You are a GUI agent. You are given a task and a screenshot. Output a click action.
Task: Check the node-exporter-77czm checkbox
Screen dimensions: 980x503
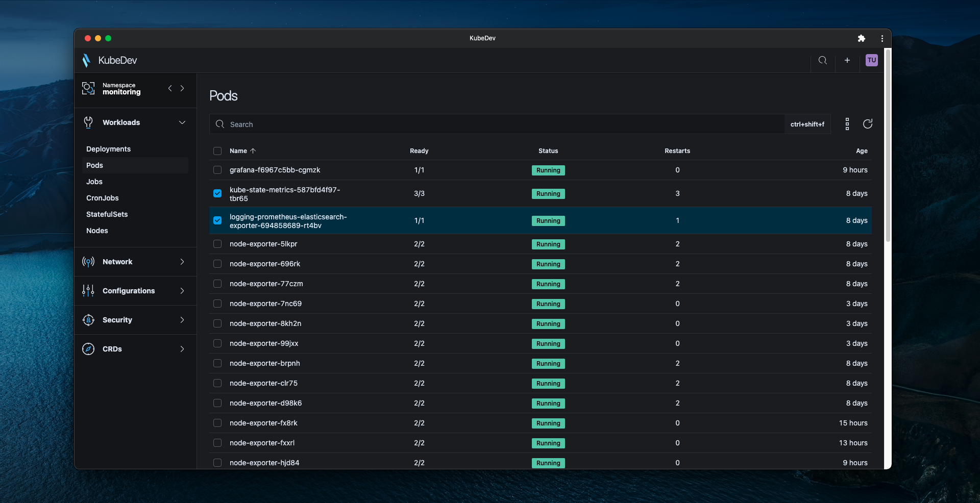pyautogui.click(x=217, y=284)
